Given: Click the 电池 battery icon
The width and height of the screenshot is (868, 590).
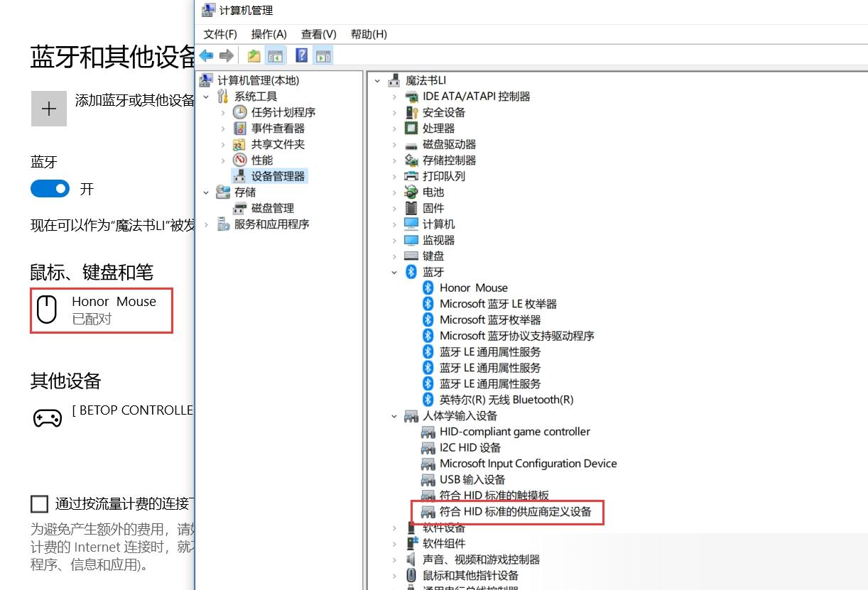Looking at the screenshot, I should pos(411,192).
